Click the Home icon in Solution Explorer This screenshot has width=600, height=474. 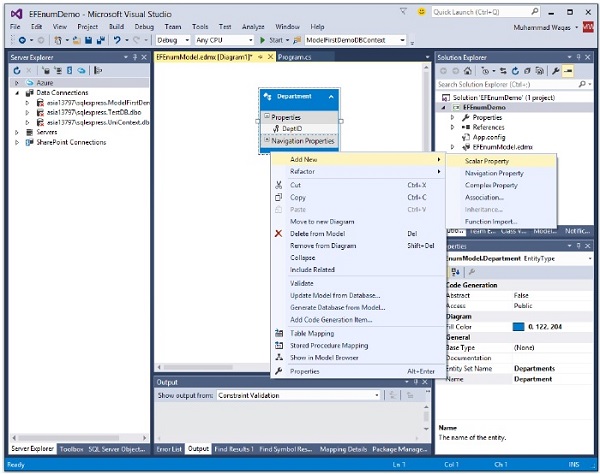468,71
